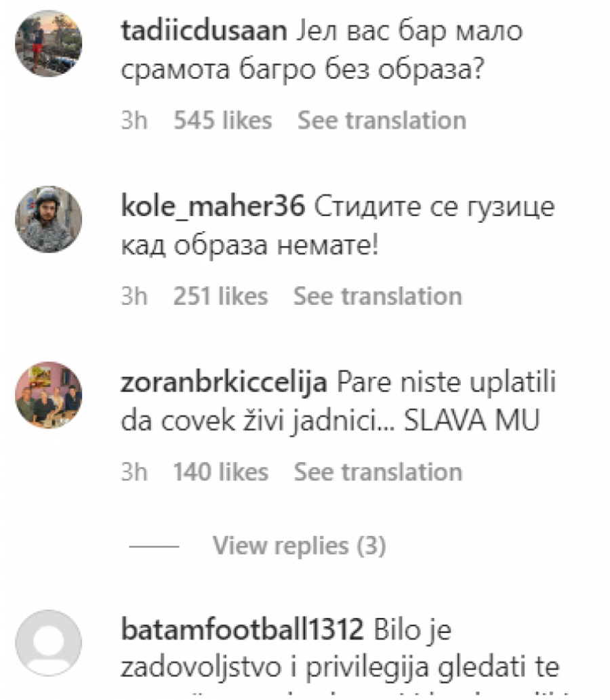Click batamfootball1312's comment text
Viewport: 610px width, 700px height.
tap(340, 655)
